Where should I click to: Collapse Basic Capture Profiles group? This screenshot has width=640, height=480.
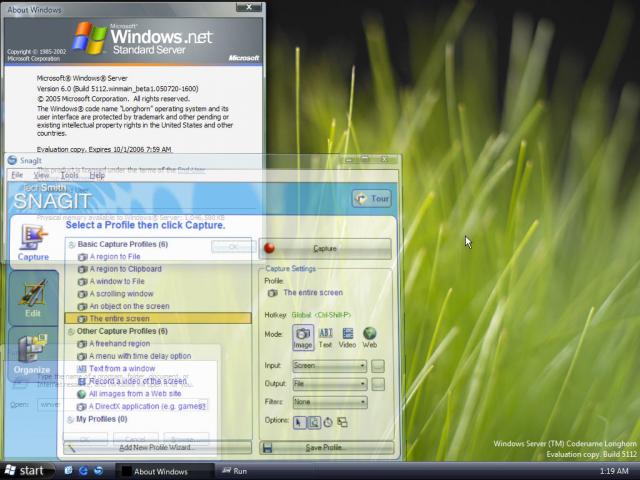tap(71, 244)
